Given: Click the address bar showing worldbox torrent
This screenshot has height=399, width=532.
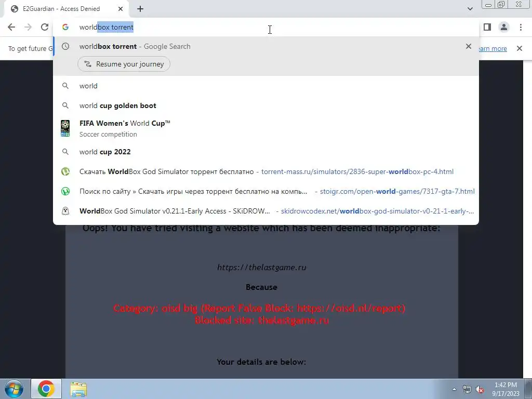Looking at the screenshot, I should tap(266, 27).
